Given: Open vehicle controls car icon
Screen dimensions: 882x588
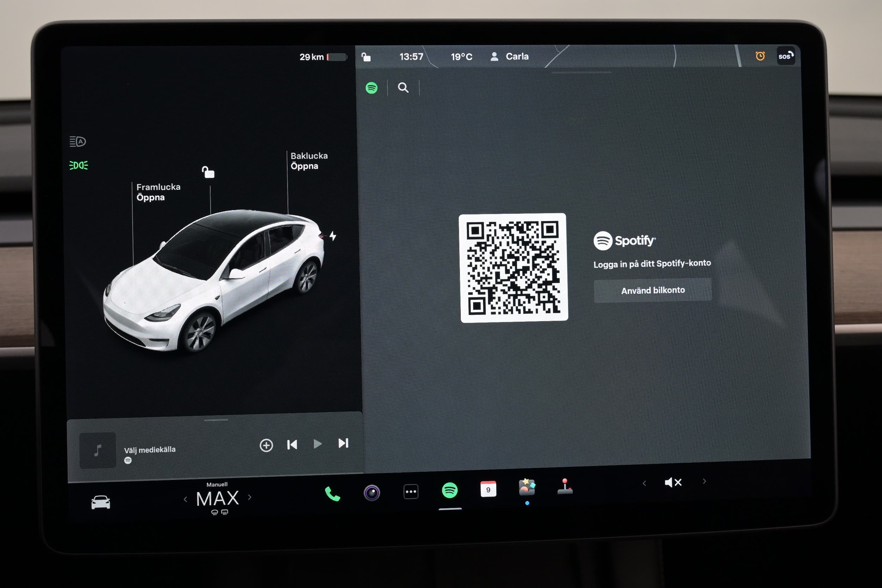Looking at the screenshot, I should tap(101, 503).
